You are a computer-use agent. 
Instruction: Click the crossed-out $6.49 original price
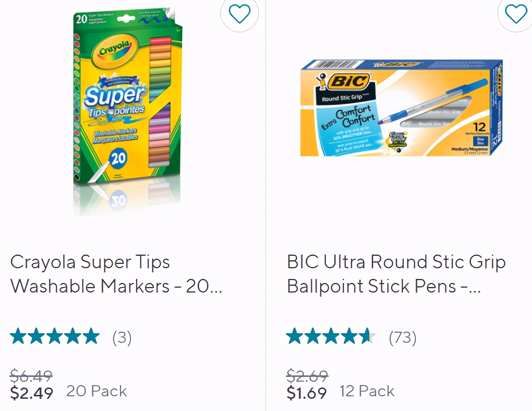click(x=31, y=375)
